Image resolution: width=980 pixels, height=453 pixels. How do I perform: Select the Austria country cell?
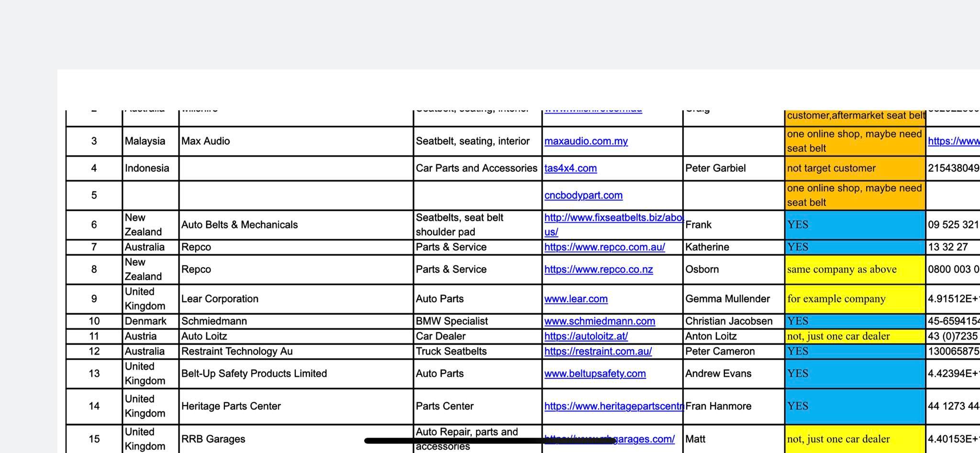tap(151, 336)
